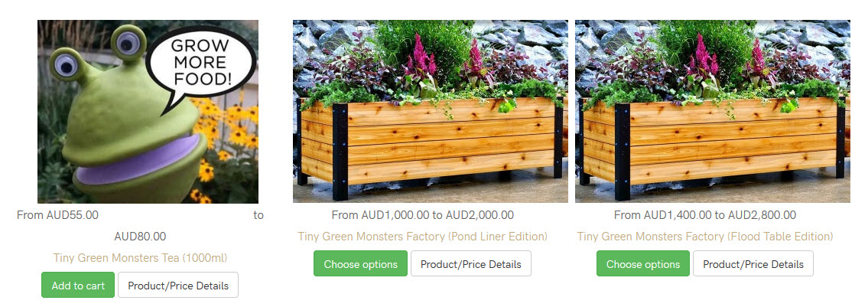Add Tiny Green Monsters Tea to cart
Viewport: 868px width, 307px height.
coord(78,285)
